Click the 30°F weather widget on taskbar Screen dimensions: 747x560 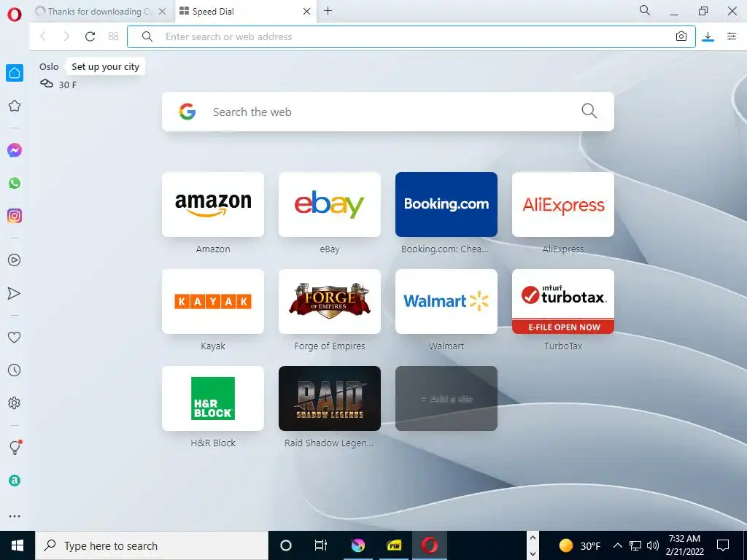580,545
